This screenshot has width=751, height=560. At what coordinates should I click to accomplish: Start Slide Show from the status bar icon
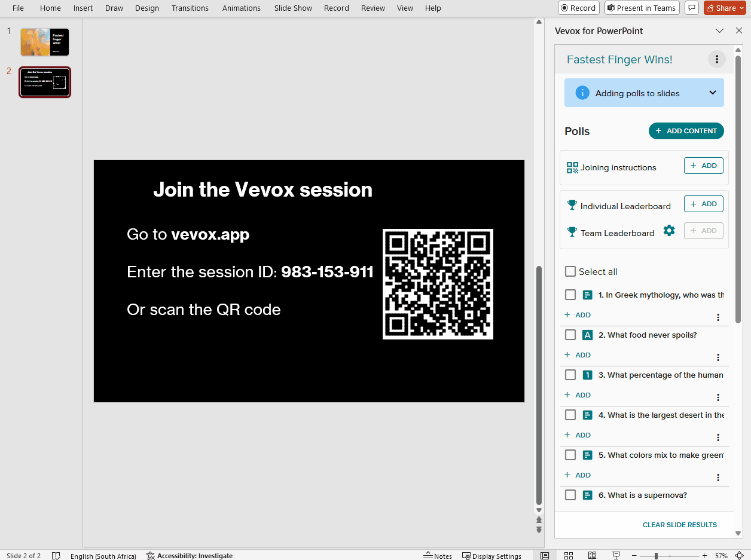(616, 556)
